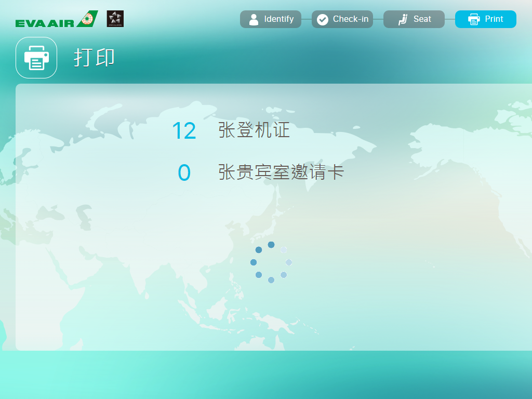532x399 pixels.
Task: Select the Print step
Action: [486, 19]
